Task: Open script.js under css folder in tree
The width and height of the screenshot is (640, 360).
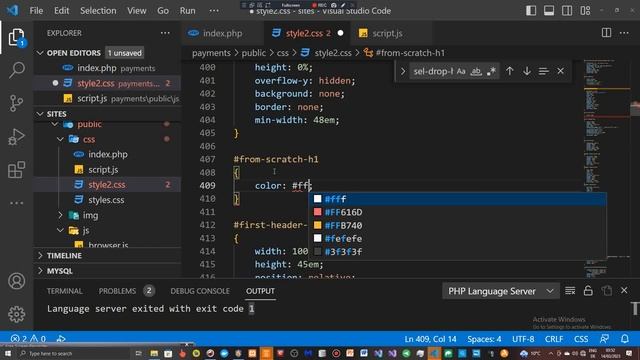Action: (x=103, y=169)
